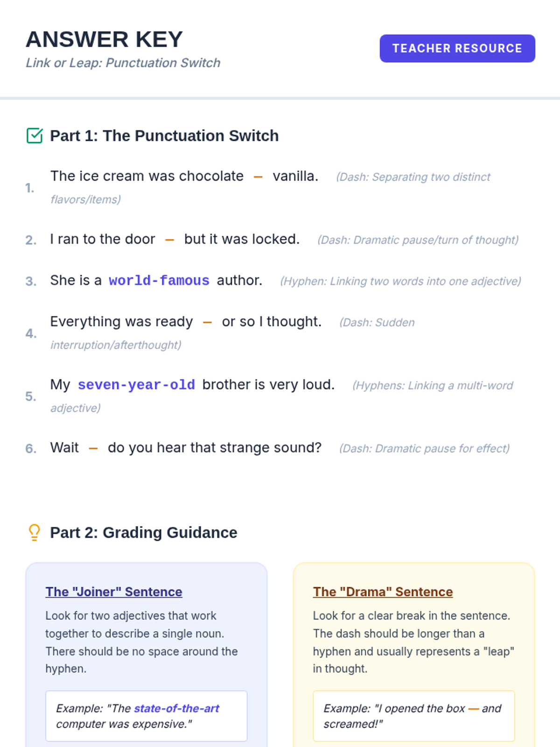The image size is (560, 747).
Task: Click the orange dash after "I ran to the door"
Action: click(x=169, y=240)
